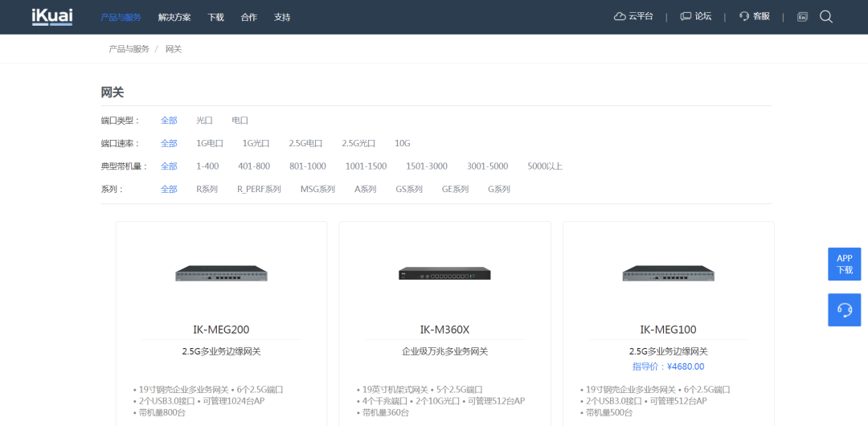The height and width of the screenshot is (426, 868).
Task: Click the iKuai logo
Action: (x=52, y=17)
